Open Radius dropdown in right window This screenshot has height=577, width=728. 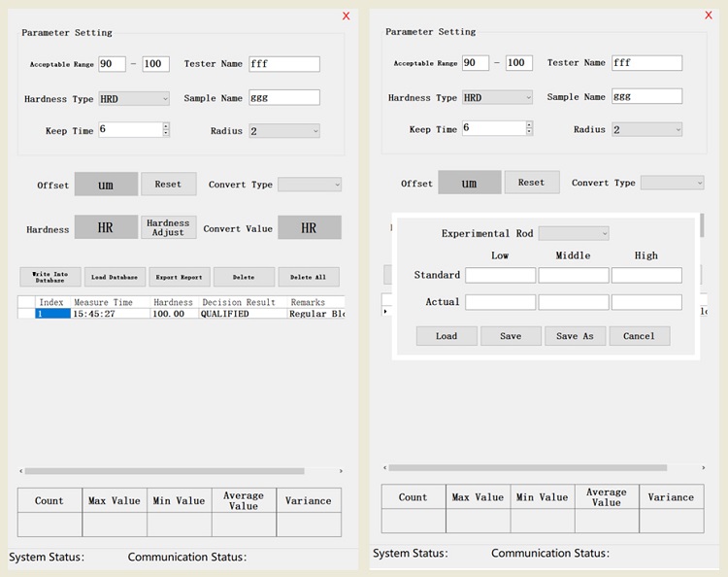click(646, 129)
